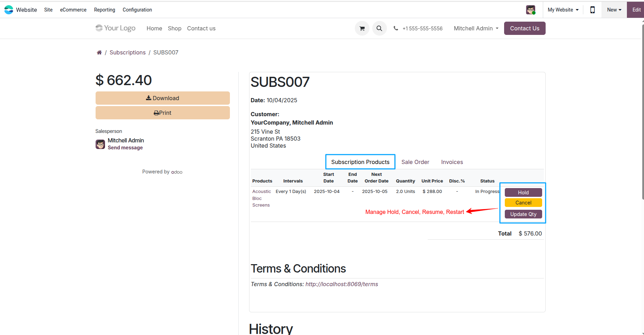
Task: Open the My Website dropdown
Action: click(563, 10)
